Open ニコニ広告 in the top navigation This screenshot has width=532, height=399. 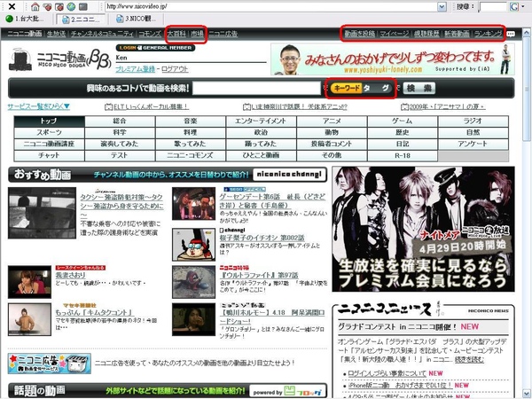[223, 34]
